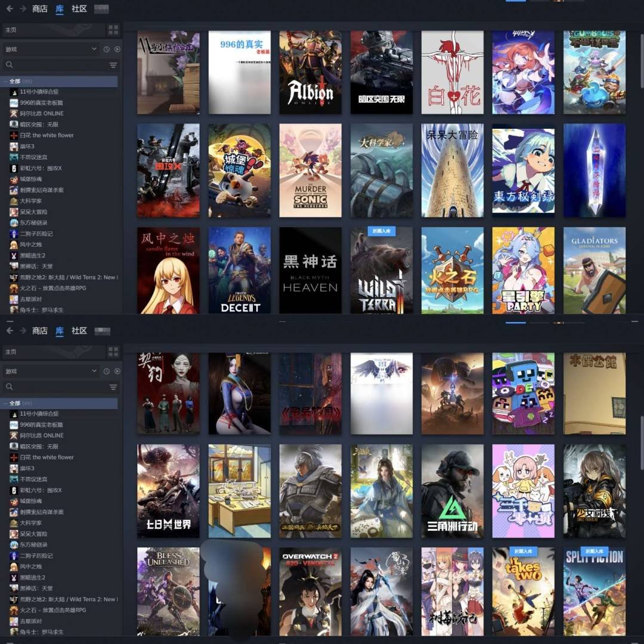This screenshot has width=644, height=644.
Task: Open filter settings icon in bottom search bar
Action: [x=113, y=387]
